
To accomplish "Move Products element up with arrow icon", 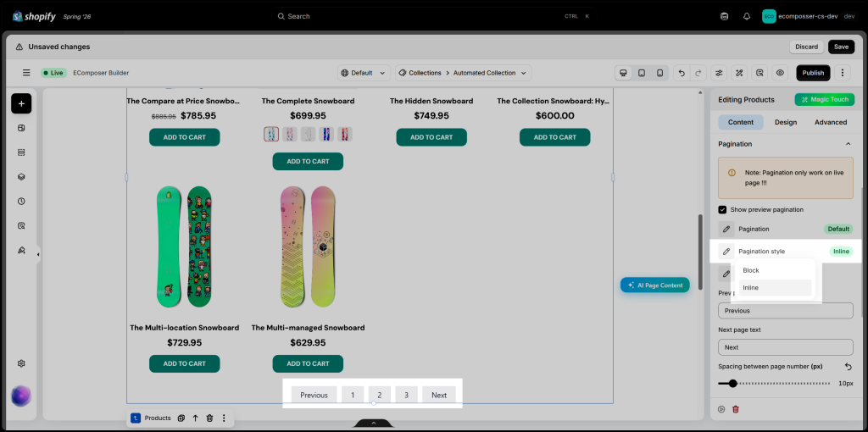I will [x=196, y=418].
